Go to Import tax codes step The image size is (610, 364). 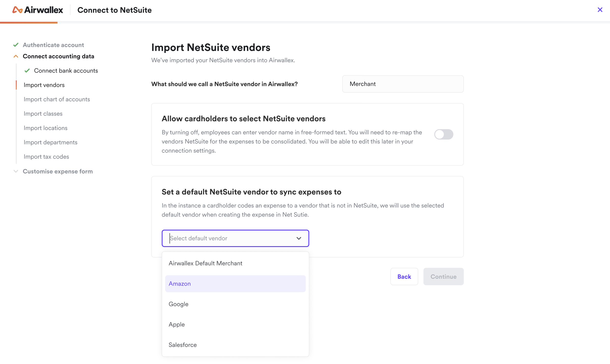[46, 157]
